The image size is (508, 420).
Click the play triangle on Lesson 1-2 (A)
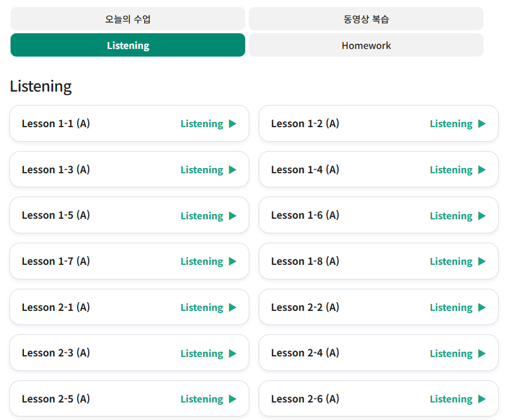tap(482, 124)
